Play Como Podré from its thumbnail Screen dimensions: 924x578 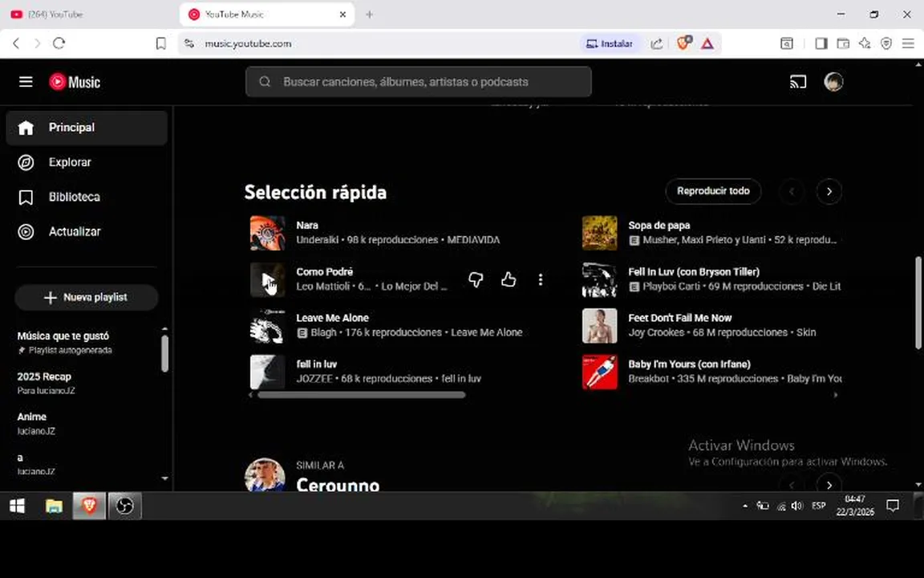[268, 279]
